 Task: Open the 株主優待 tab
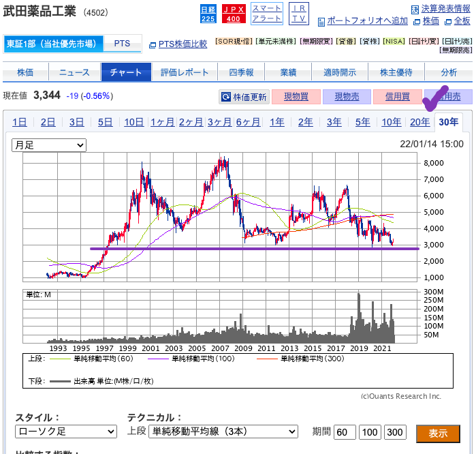(396, 72)
